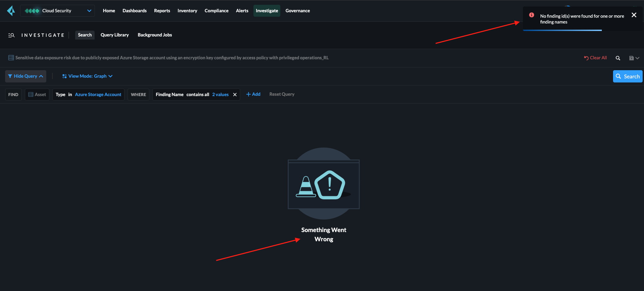Collapse the query with Hide Query
This screenshot has width=644, height=291.
click(x=26, y=76)
